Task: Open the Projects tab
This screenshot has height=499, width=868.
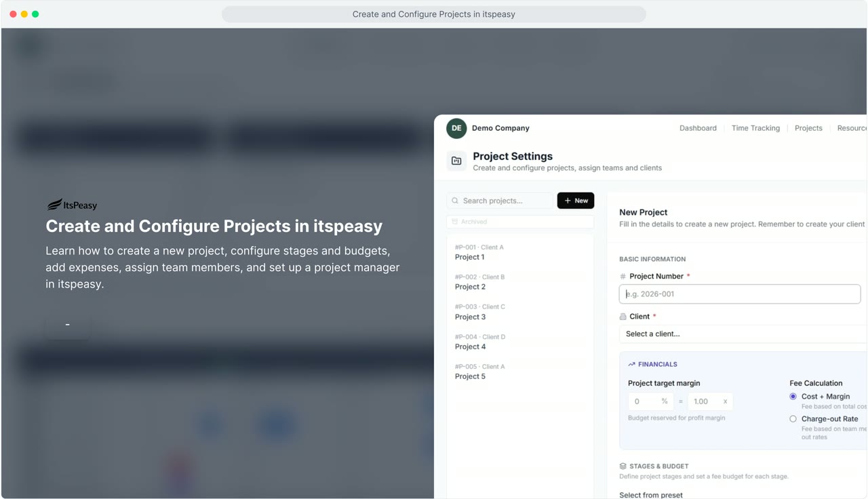Action: coord(808,128)
